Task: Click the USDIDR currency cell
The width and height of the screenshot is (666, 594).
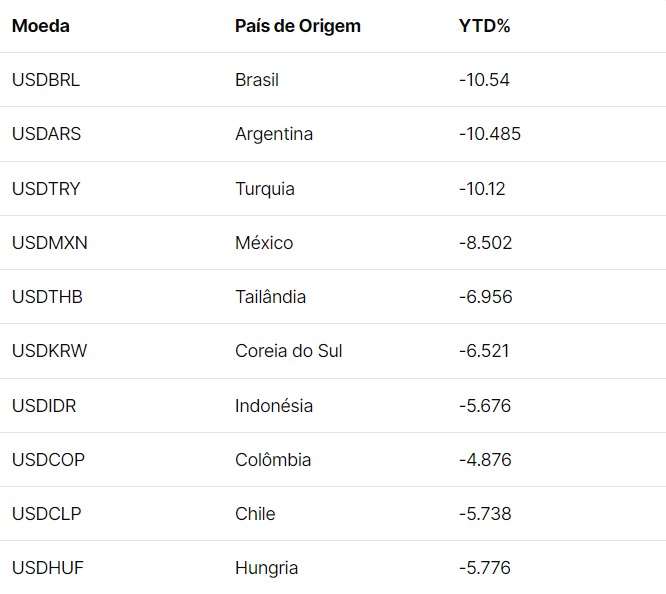Action: click(44, 405)
